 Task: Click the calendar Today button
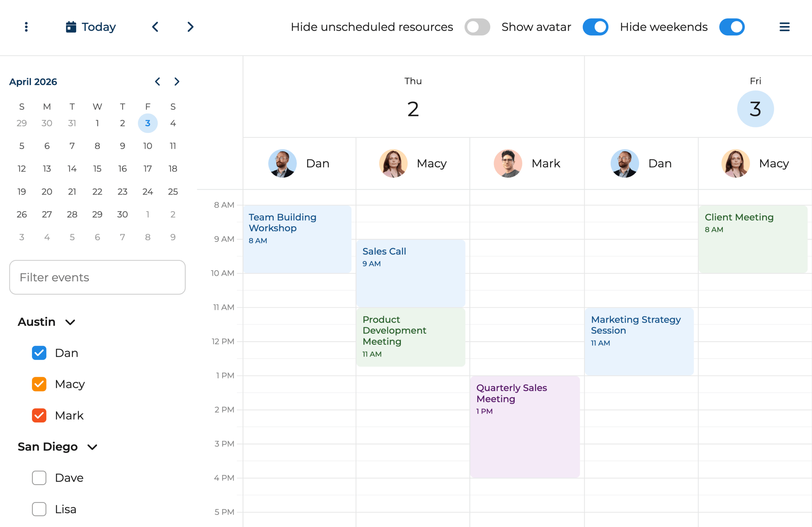(x=91, y=27)
